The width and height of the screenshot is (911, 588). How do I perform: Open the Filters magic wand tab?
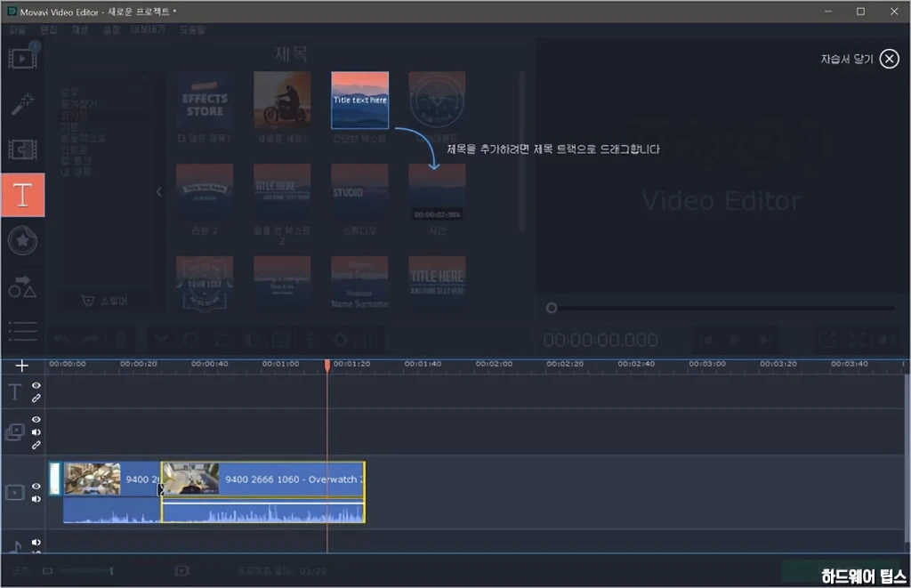(22, 104)
